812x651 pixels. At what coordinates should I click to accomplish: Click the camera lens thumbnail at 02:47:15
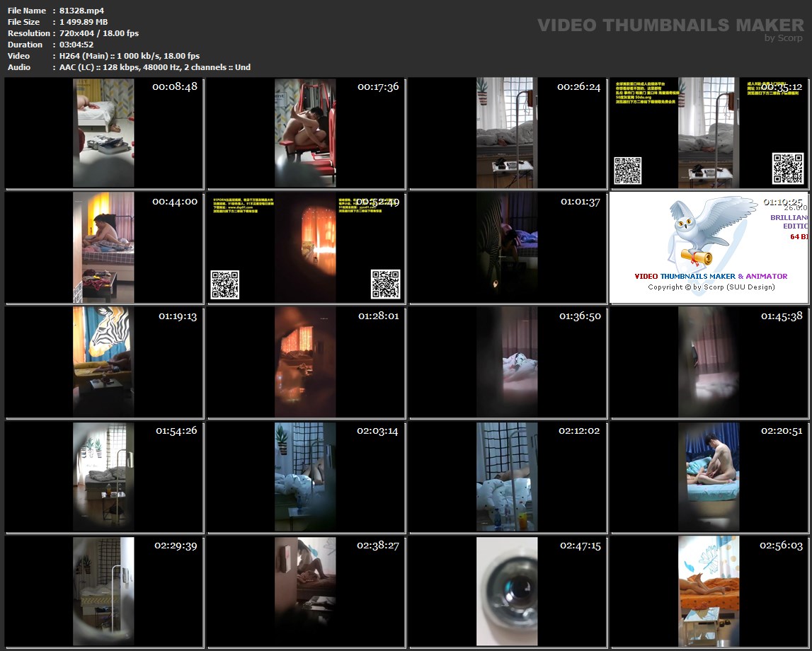click(x=507, y=591)
